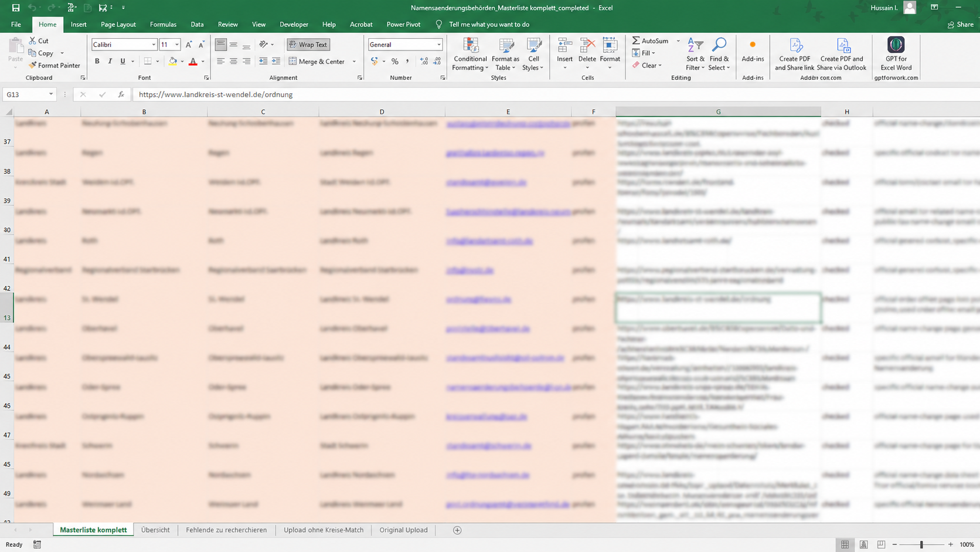Click the Merge & Center button
The image size is (980, 552).
tap(317, 62)
